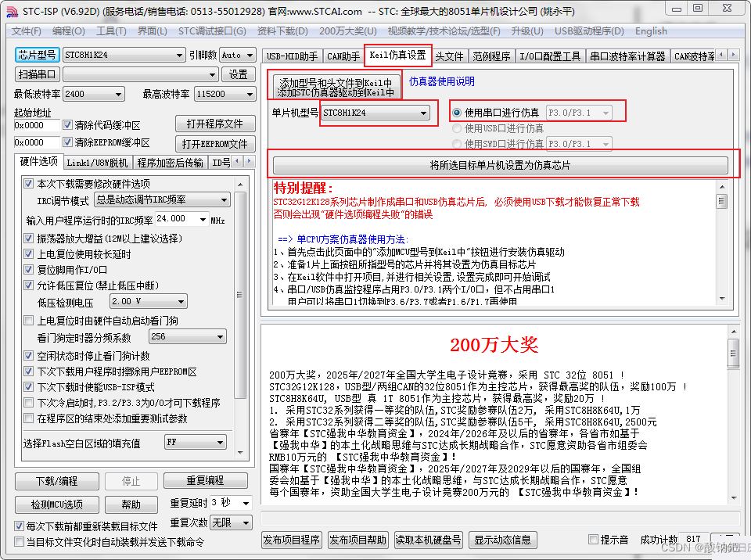Click the 芯片型号 button

coord(37,55)
